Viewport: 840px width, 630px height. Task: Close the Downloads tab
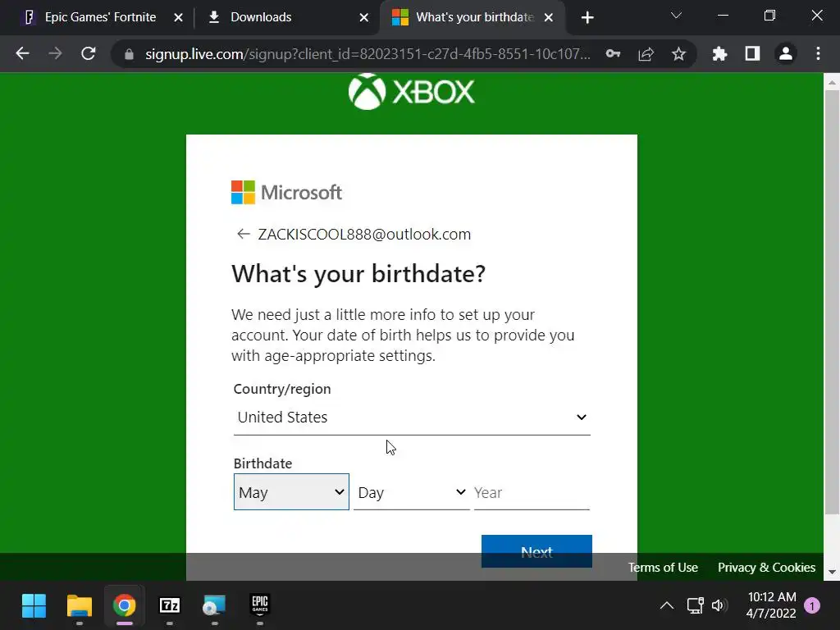[x=363, y=18]
